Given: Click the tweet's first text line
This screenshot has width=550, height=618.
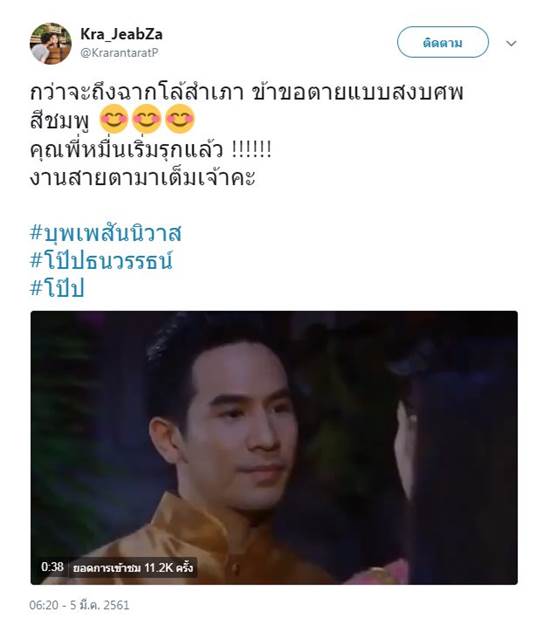Looking at the screenshot, I should 246,93.
